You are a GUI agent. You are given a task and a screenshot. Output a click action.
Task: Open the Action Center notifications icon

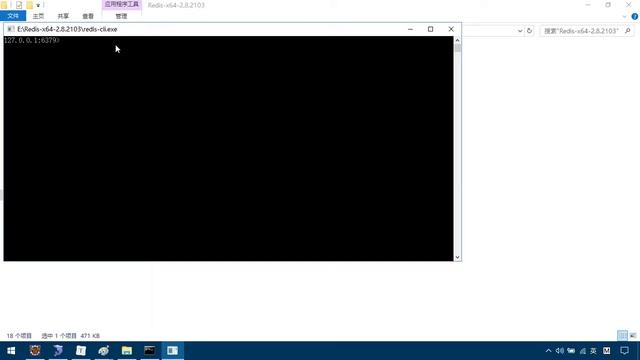624,351
